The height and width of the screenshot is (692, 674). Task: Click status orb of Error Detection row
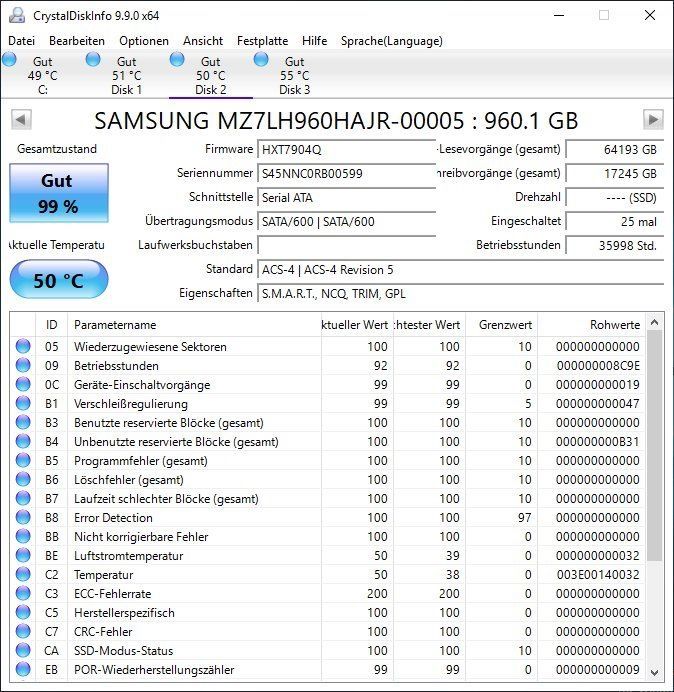(x=23, y=517)
